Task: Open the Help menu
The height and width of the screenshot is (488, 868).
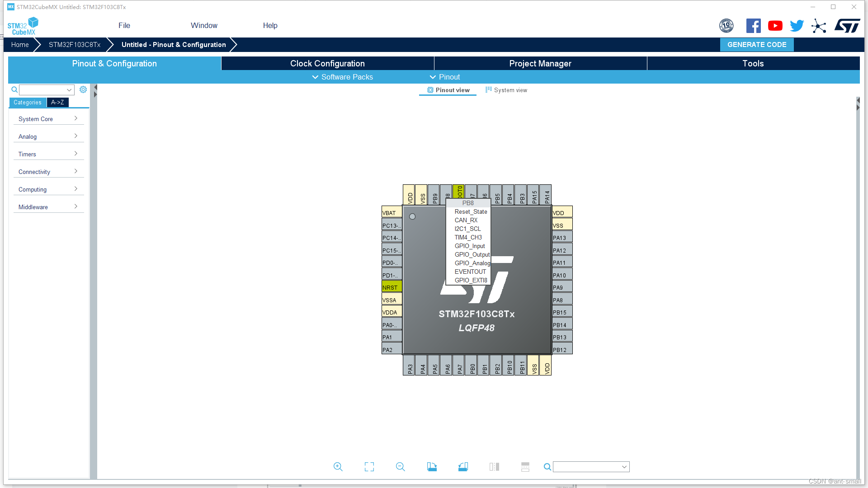Action: click(270, 25)
